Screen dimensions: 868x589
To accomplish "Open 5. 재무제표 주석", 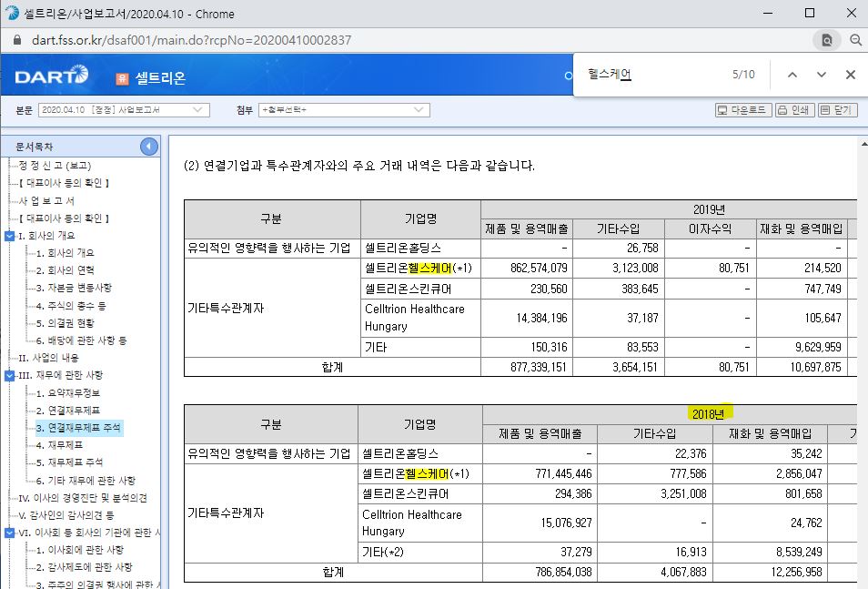I will [70, 462].
